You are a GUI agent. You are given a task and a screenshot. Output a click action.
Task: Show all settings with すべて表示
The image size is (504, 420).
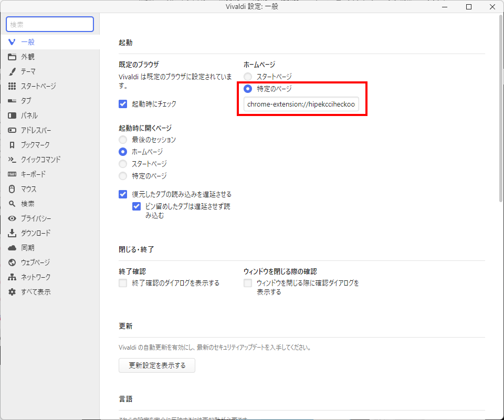pyautogui.click(x=50, y=292)
